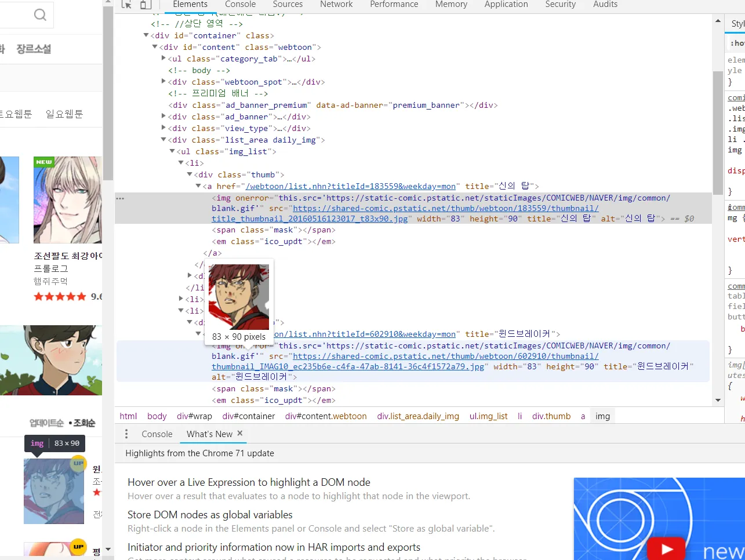Click the 조선팔도 최강아 title link
Image resolution: width=745 pixels, height=560 pixels.
(68, 256)
